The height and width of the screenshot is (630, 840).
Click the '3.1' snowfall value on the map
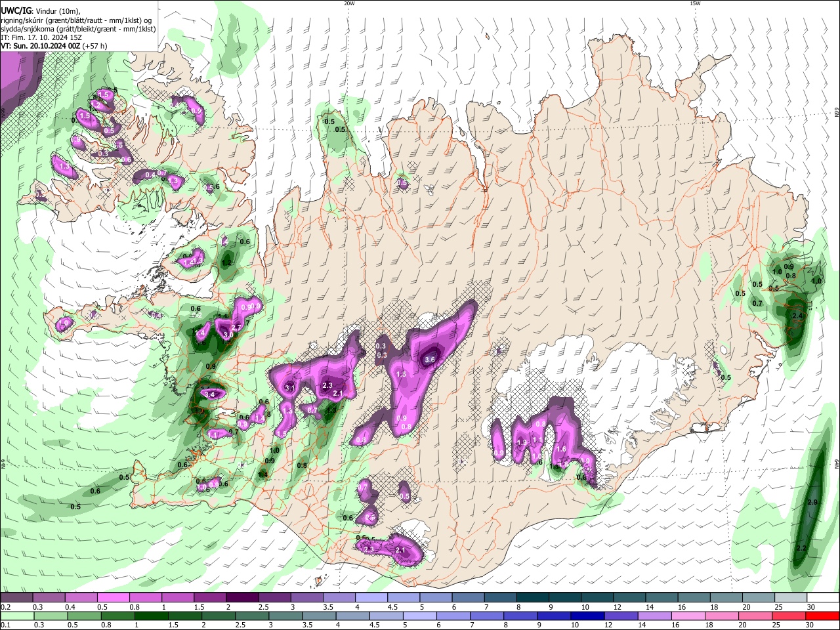290,388
